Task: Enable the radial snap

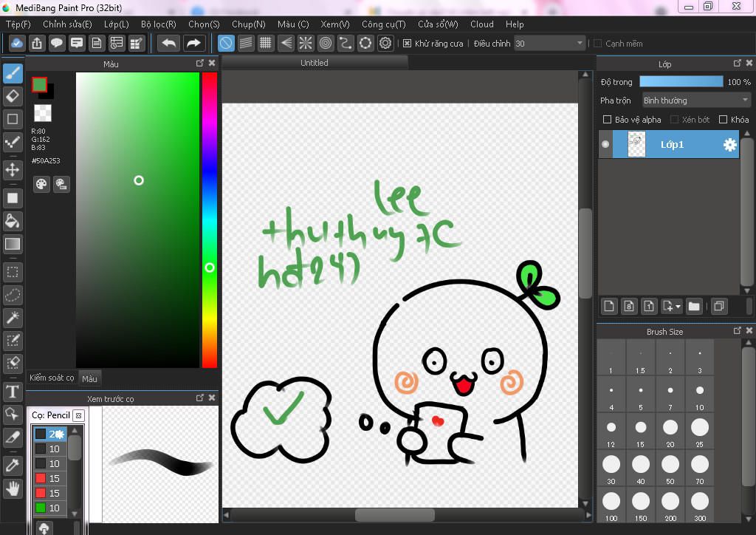Action: (x=306, y=44)
